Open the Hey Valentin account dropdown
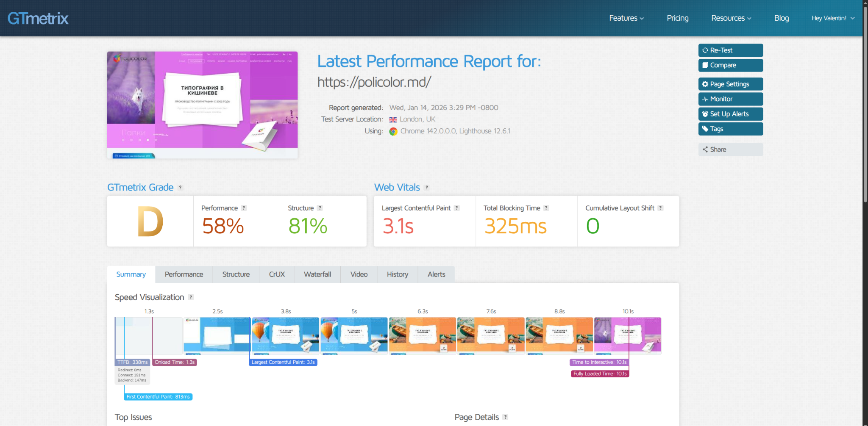This screenshot has width=868, height=426. 833,18
